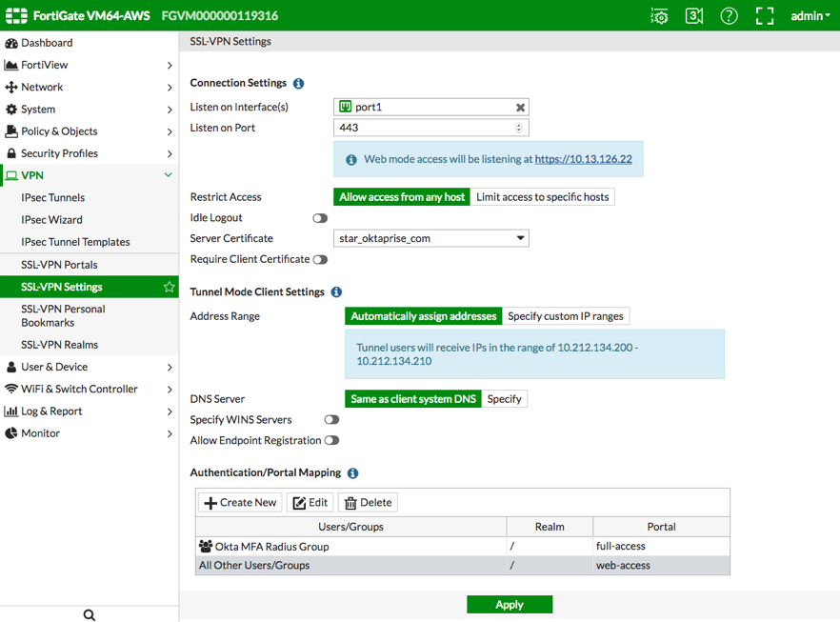Click the fullscreen icon in header

(764, 16)
